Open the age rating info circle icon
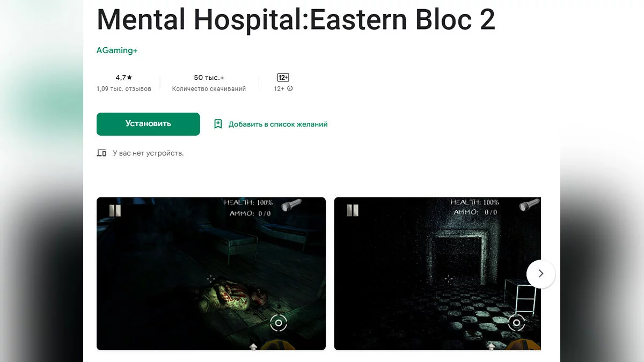Screen dimensions: 644x362 click(x=290, y=88)
